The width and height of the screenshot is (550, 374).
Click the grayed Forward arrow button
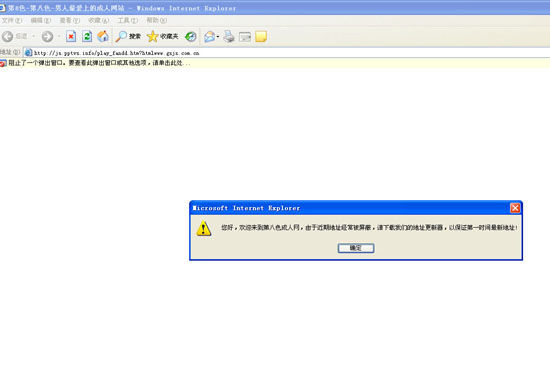coord(47,36)
